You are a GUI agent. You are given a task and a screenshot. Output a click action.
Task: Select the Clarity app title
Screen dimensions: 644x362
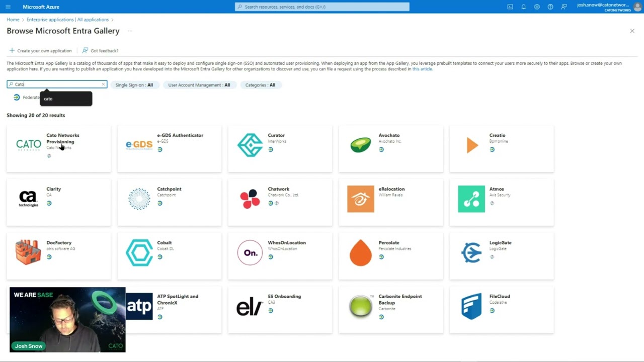(x=53, y=189)
